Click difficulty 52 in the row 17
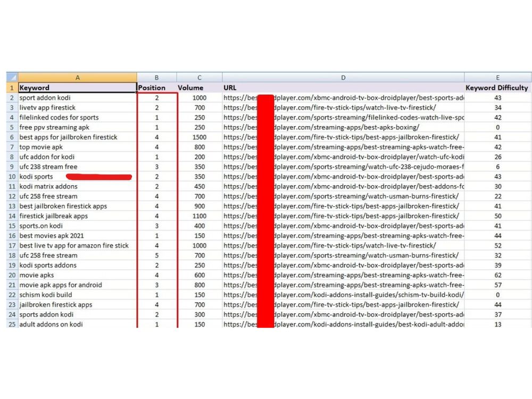532x399 pixels. [x=498, y=245]
